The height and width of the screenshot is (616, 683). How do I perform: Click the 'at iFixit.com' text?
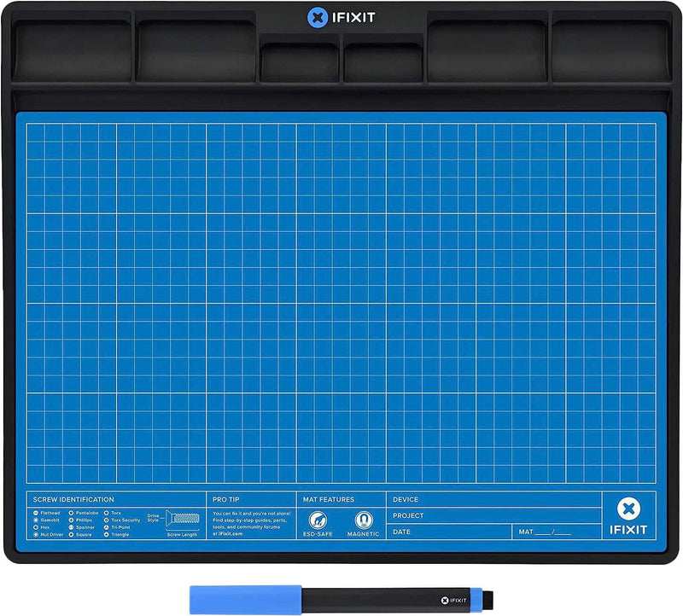[x=227, y=533]
